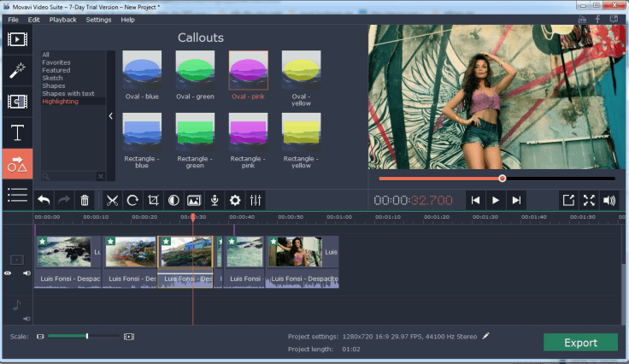Click the preview seek bar handle
This screenshot has height=364, width=629.
tap(503, 179)
